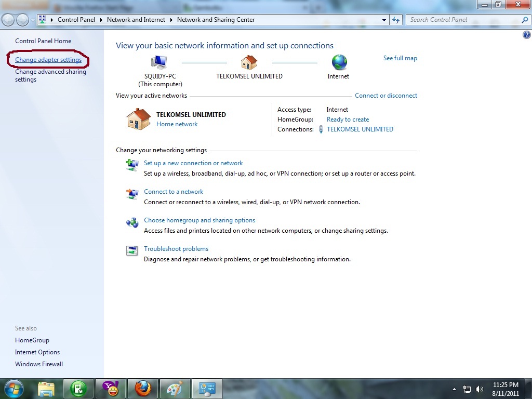532x399 pixels.
Task: Open Set up a new connection or network
Action: 193,163
